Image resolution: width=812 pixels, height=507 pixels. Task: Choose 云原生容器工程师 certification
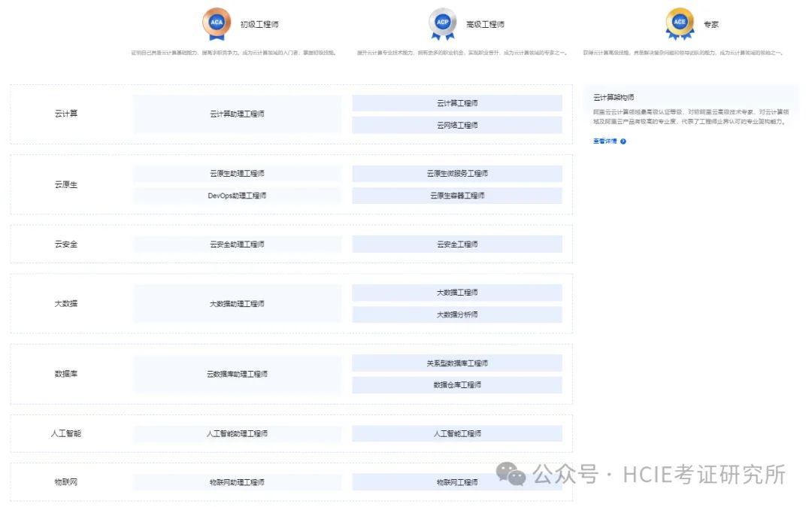pos(457,196)
